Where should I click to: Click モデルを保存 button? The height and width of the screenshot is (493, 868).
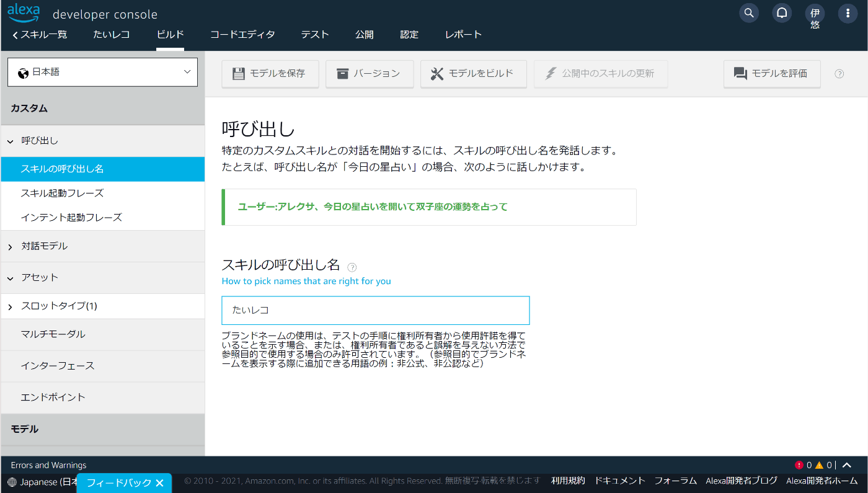click(270, 74)
